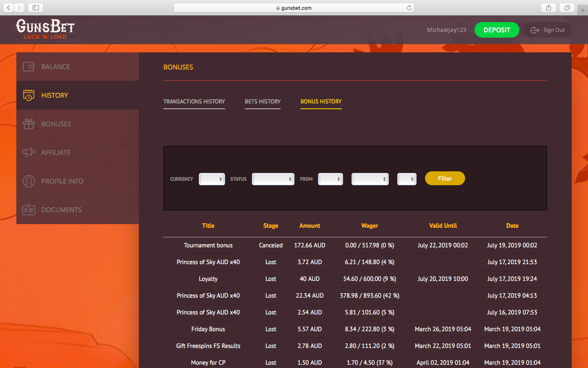
Task: Click the Valid Until column header
Action: click(x=443, y=226)
